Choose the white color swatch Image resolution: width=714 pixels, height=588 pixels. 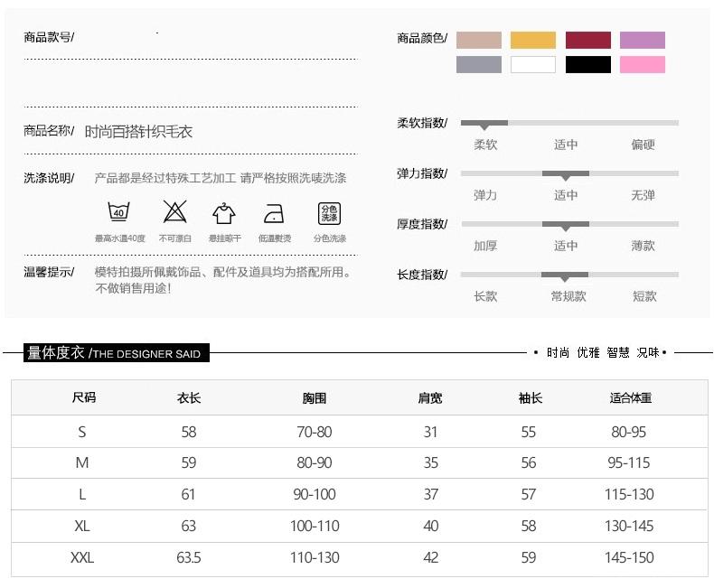pos(533,64)
